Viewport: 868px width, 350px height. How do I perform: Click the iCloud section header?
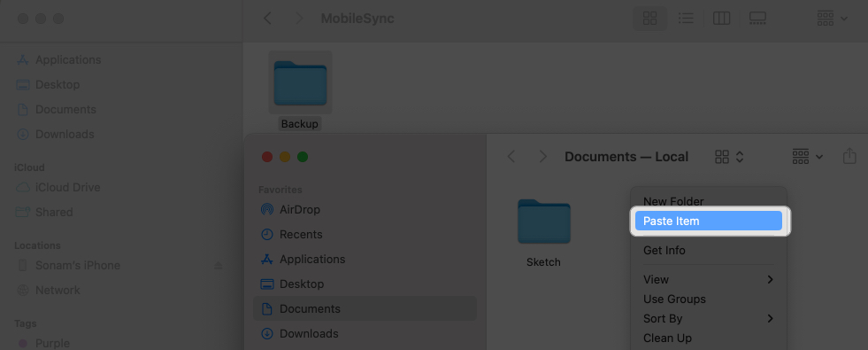coord(29,167)
